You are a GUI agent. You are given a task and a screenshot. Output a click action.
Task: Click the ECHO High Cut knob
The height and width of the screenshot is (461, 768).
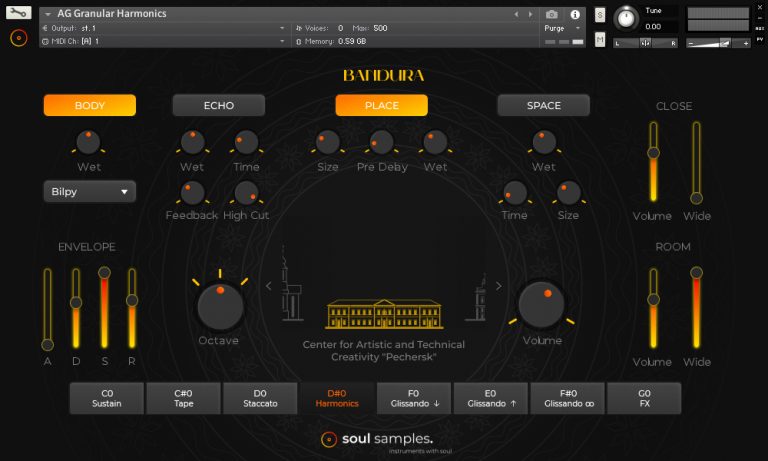click(x=246, y=193)
